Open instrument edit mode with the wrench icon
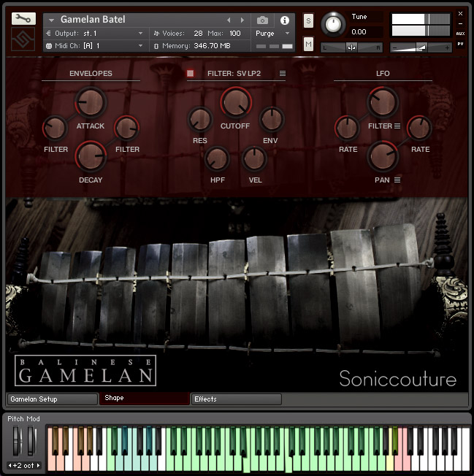474x476 pixels. tap(23, 19)
